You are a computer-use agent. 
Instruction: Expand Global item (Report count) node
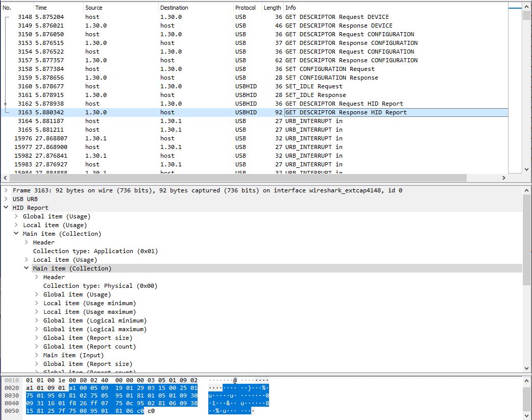click(x=36, y=347)
